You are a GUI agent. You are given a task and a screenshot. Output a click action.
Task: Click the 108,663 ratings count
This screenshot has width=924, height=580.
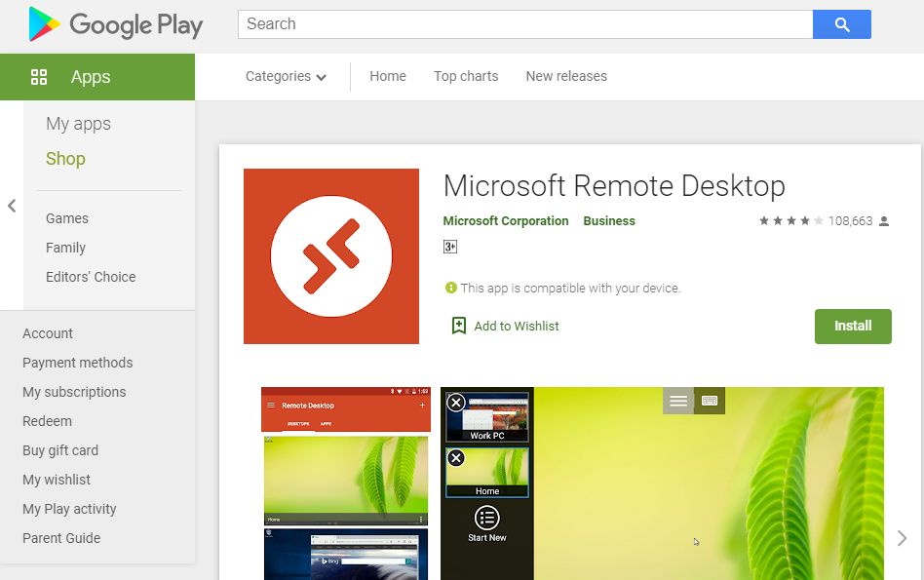tap(850, 221)
